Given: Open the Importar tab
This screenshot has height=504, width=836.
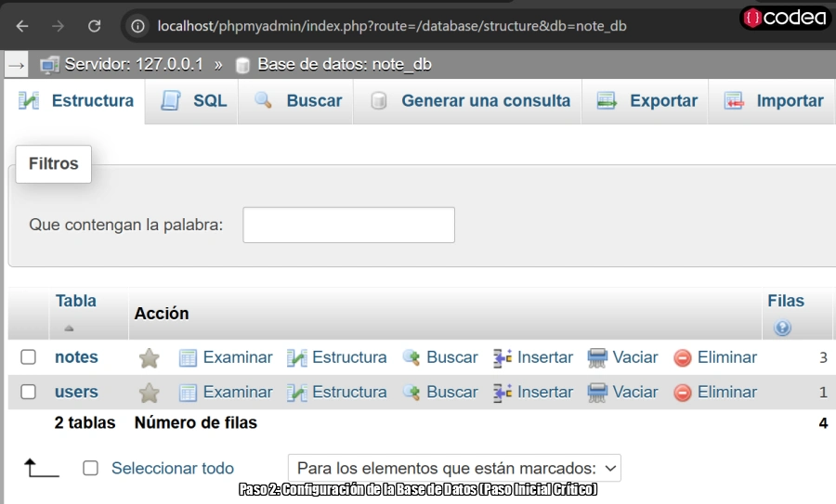Looking at the screenshot, I should click(x=773, y=100).
